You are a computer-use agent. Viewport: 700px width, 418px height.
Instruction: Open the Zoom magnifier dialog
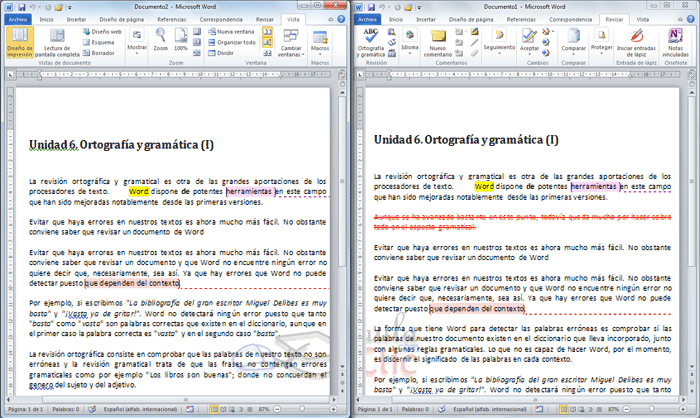(x=161, y=40)
